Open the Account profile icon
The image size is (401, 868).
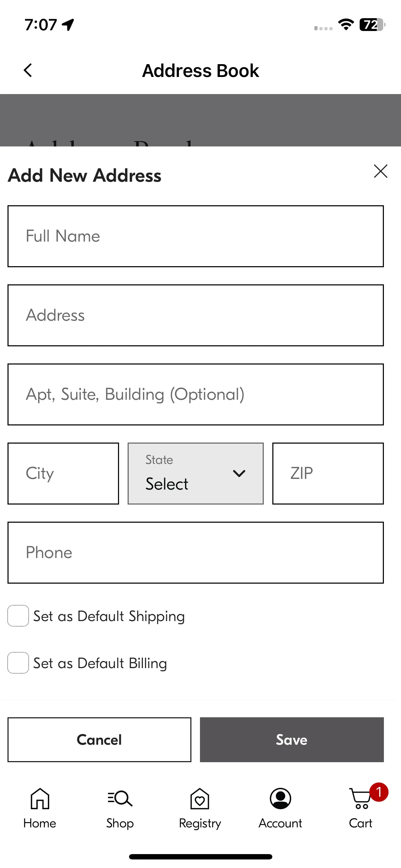281,799
